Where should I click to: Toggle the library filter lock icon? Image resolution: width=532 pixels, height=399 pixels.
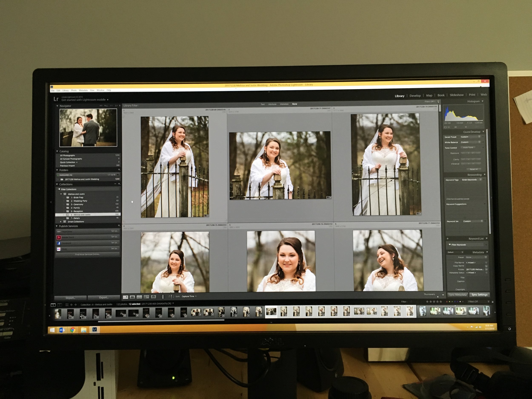tap(438, 102)
